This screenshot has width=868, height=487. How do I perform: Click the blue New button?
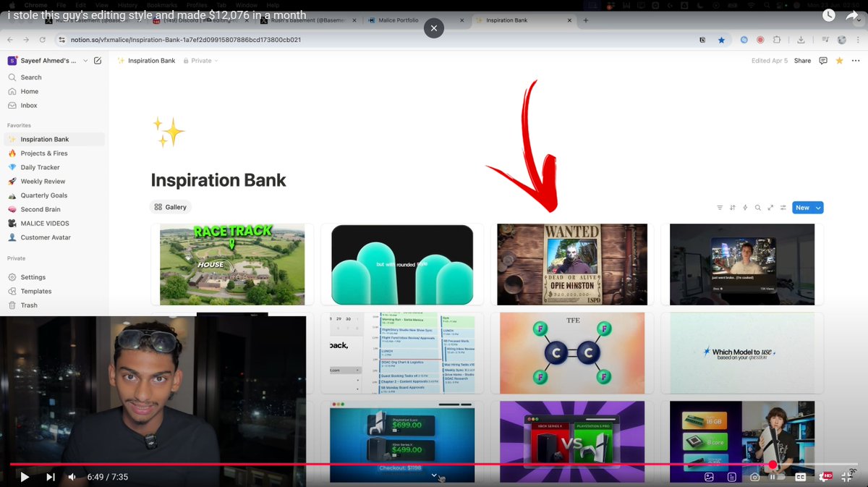[802, 208]
